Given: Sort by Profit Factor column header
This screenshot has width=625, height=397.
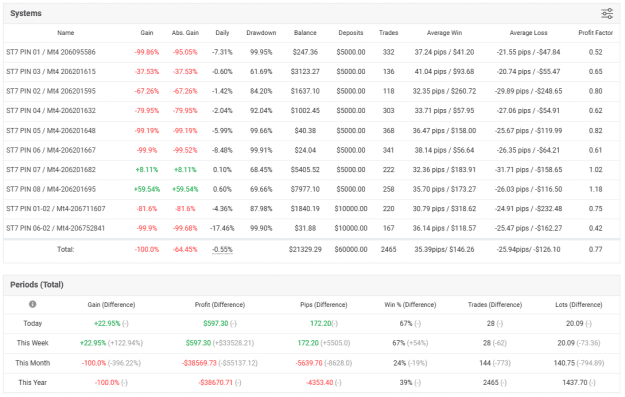Looking at the screenshot, I should click(x=596, y=33).
